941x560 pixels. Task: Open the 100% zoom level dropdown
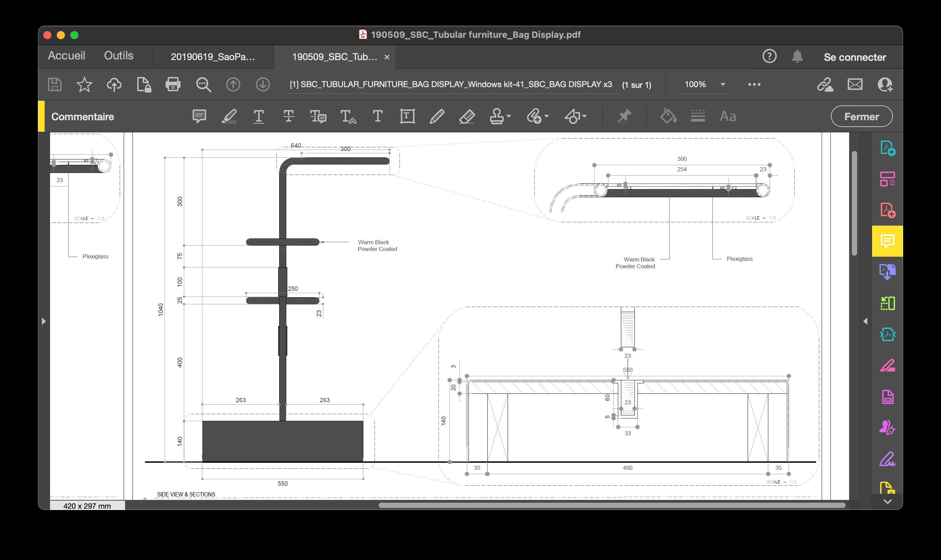click(722, 84)
